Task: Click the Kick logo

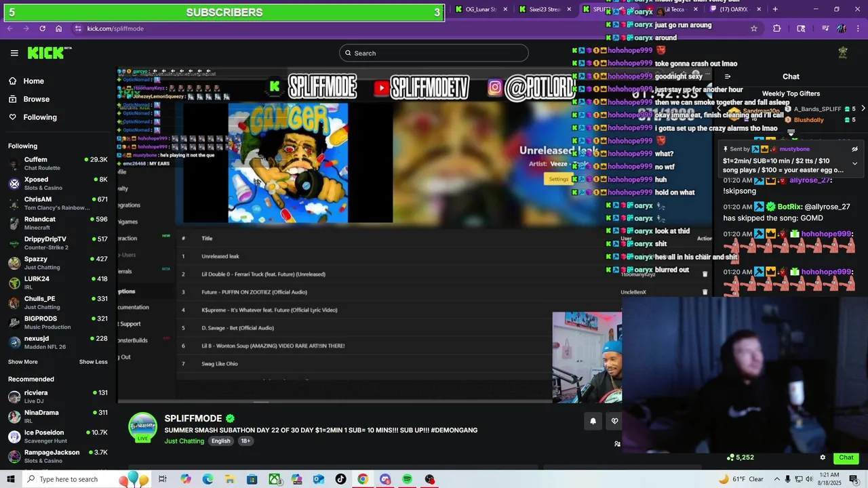Action: pos(50,53)
